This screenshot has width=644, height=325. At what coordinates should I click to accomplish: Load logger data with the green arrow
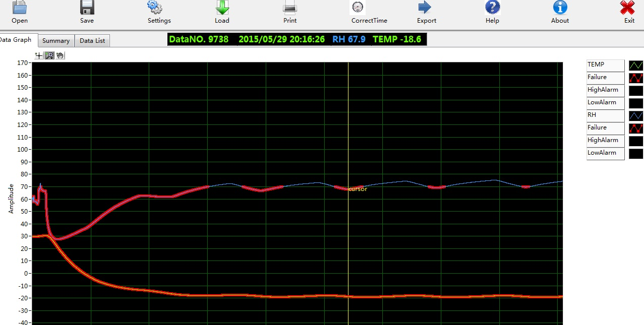tap(222, 8)
